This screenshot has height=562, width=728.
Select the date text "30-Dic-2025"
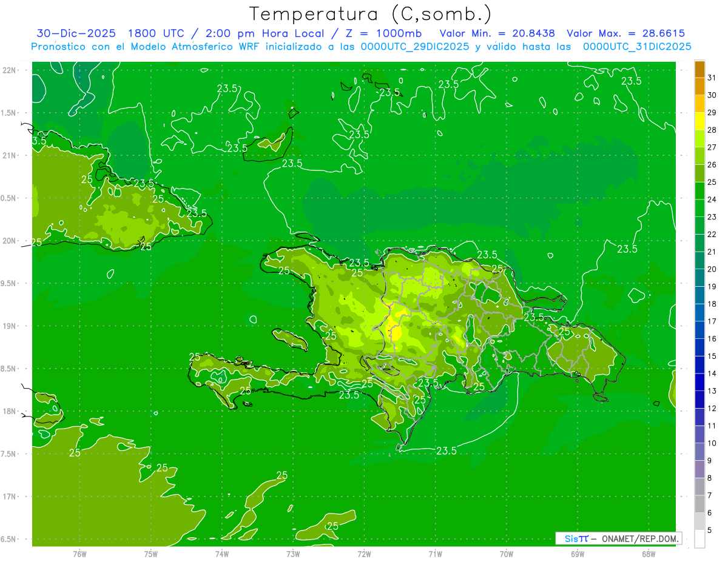click(76, 33)
